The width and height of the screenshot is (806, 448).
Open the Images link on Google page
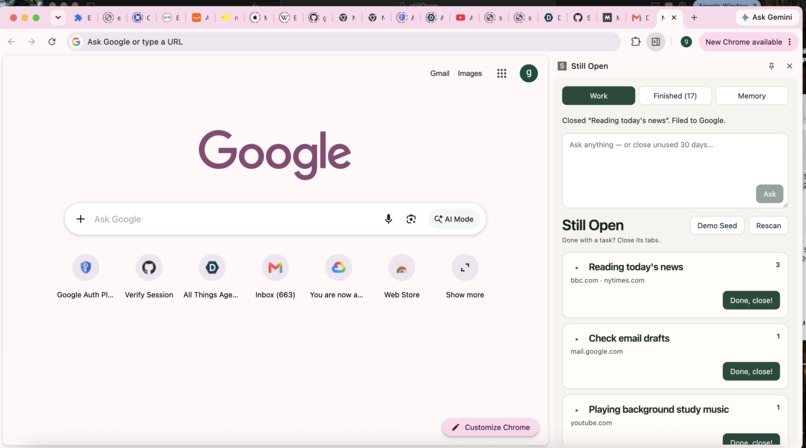pyautogui.click(x=470, y=73)
